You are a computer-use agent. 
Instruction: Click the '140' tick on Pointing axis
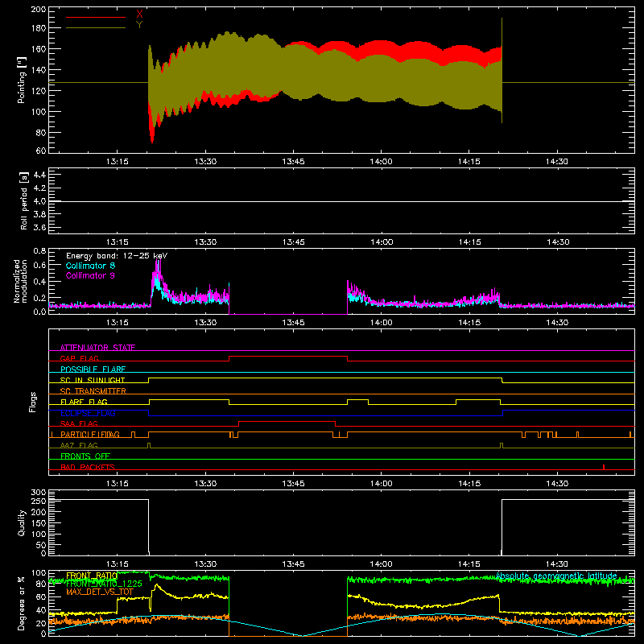point(39,70)
